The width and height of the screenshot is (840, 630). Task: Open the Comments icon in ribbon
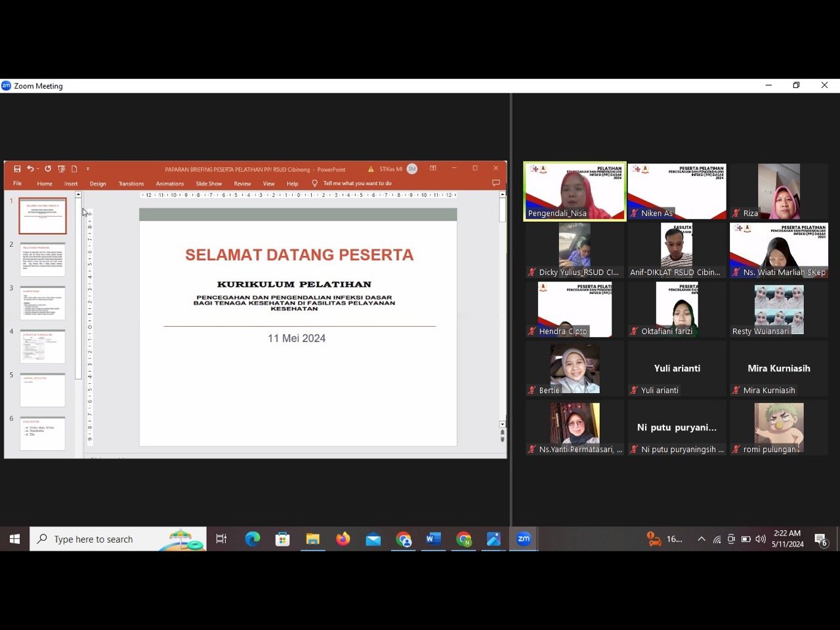pyautogui.click(x=495, y=183)
